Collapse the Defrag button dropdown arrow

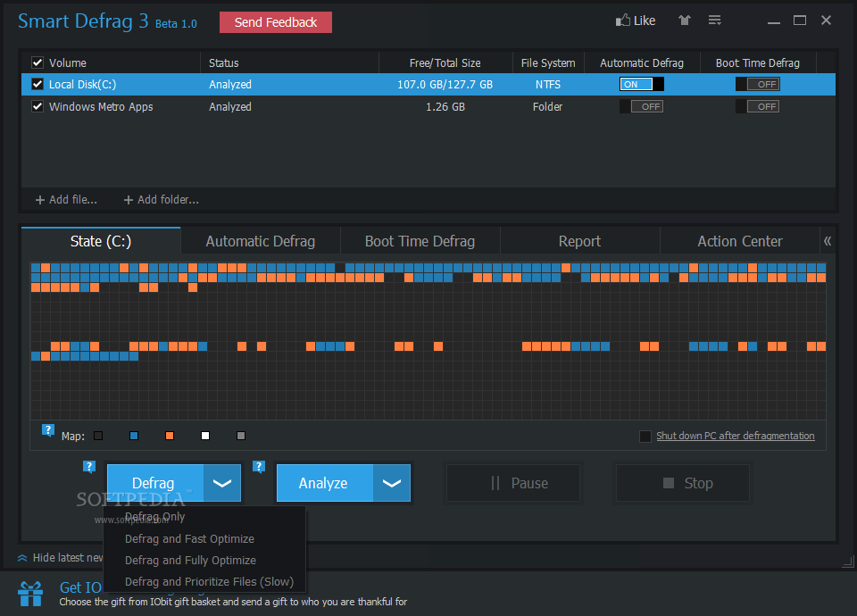click(x=222, y=483)
